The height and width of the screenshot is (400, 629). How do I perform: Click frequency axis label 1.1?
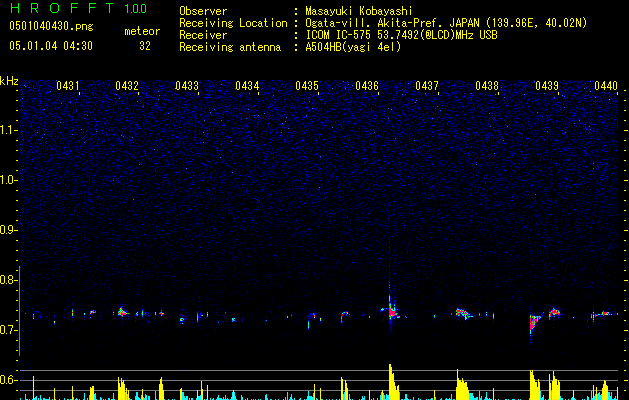(x=9, y=130)
